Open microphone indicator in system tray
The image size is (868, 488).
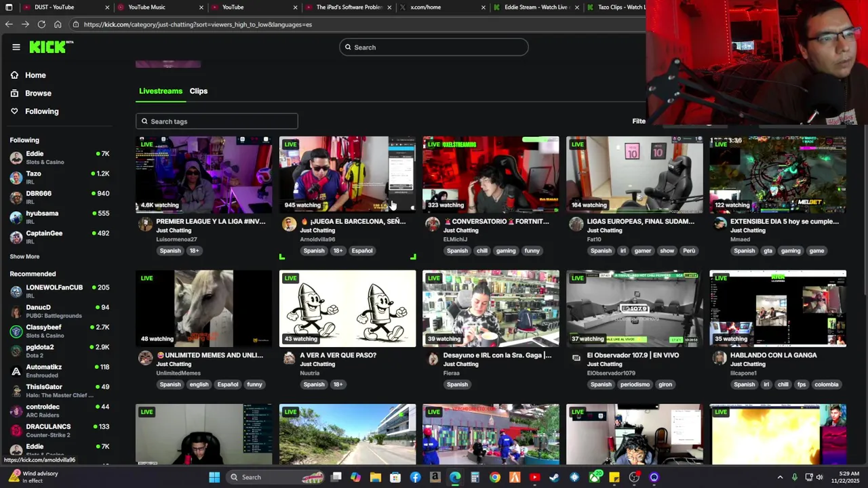click(x=794, y=477)
